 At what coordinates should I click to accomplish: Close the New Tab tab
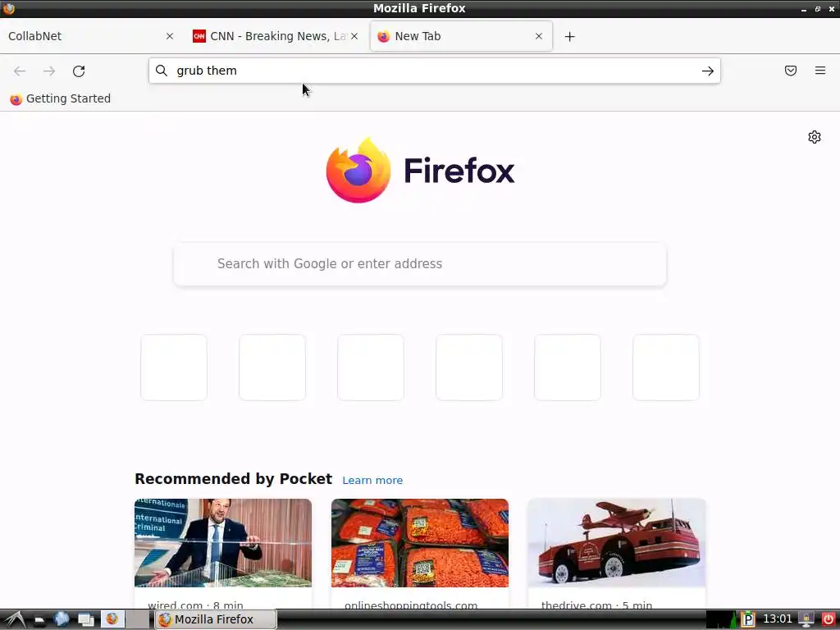tap(539, 36)
